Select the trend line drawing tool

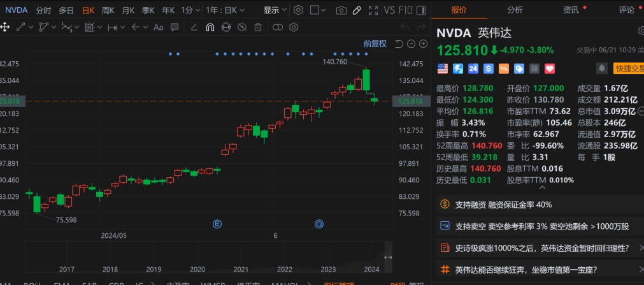[x=20, y=27]
